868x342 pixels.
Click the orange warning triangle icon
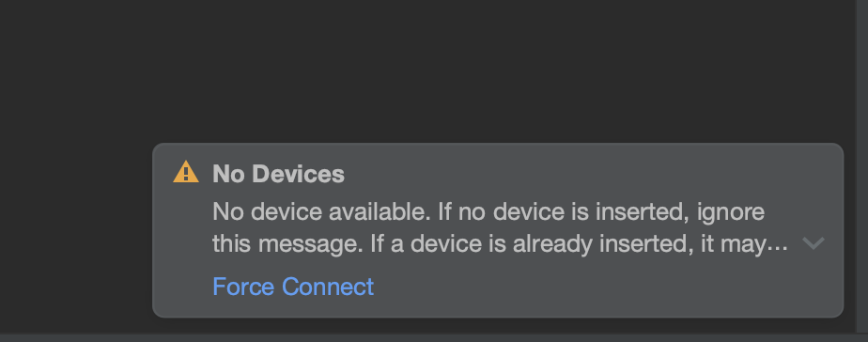click(x=186, y=172)
